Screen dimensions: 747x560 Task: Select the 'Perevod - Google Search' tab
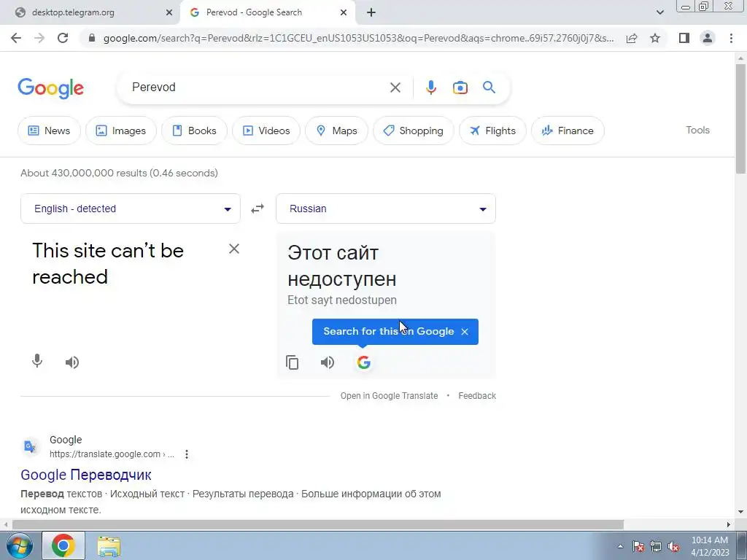tap(267, 12)
